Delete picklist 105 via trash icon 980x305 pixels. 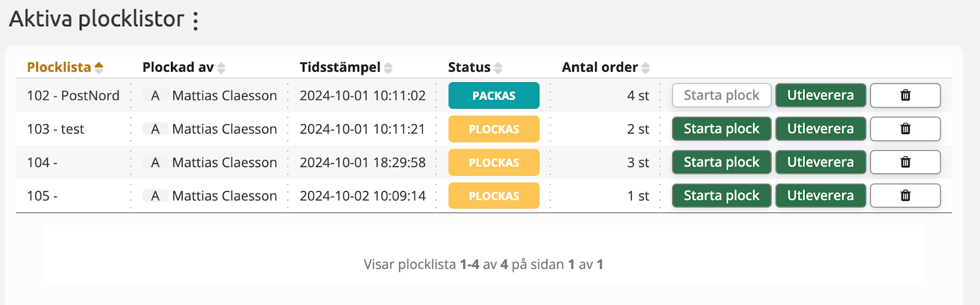905,196
